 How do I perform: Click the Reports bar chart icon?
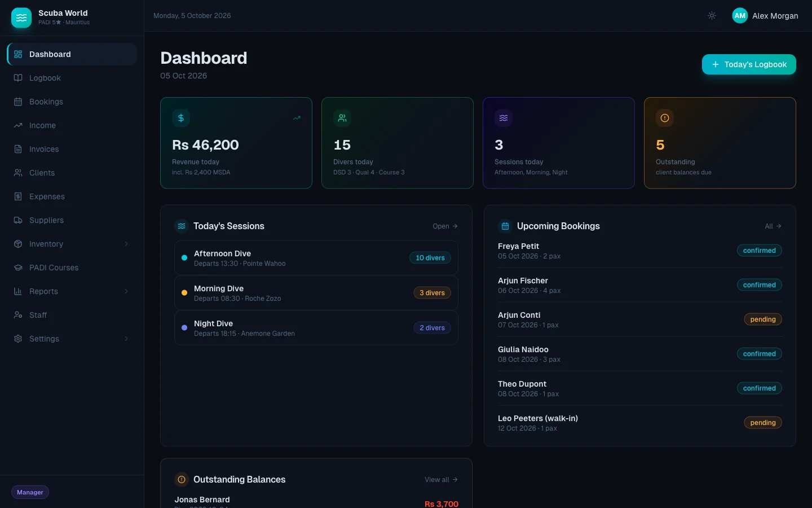(x=18, y=291)
